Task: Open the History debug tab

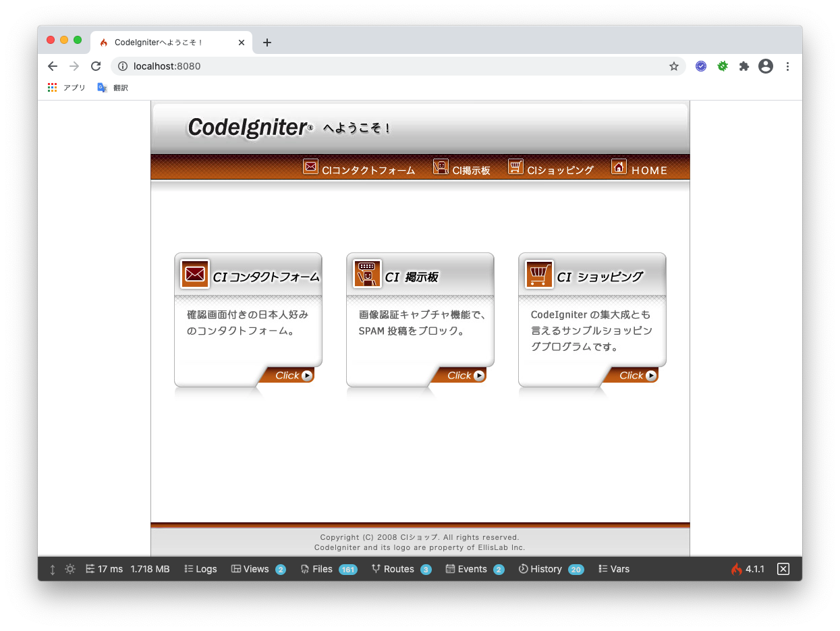Action: click(x=551, y=569)
